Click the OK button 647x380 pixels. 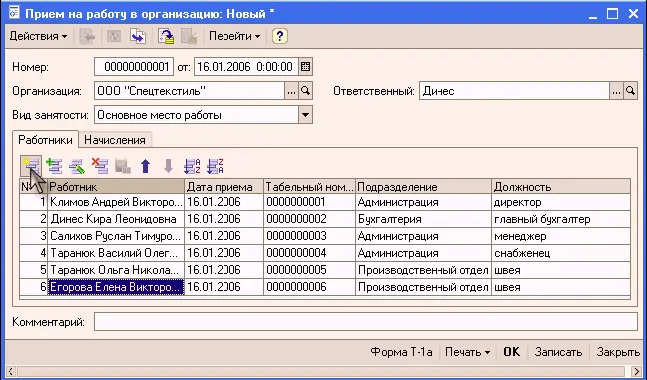[512, 352]
